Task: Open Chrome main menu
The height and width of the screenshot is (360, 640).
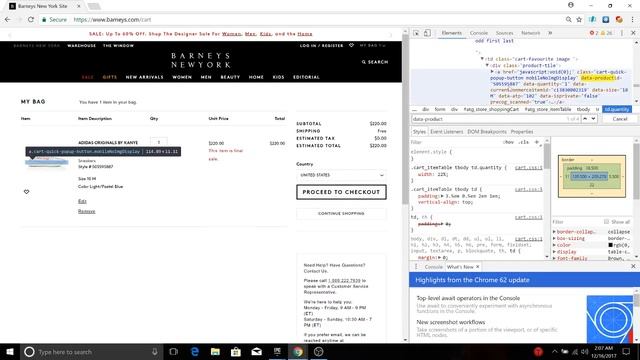Action: [633, 19]
